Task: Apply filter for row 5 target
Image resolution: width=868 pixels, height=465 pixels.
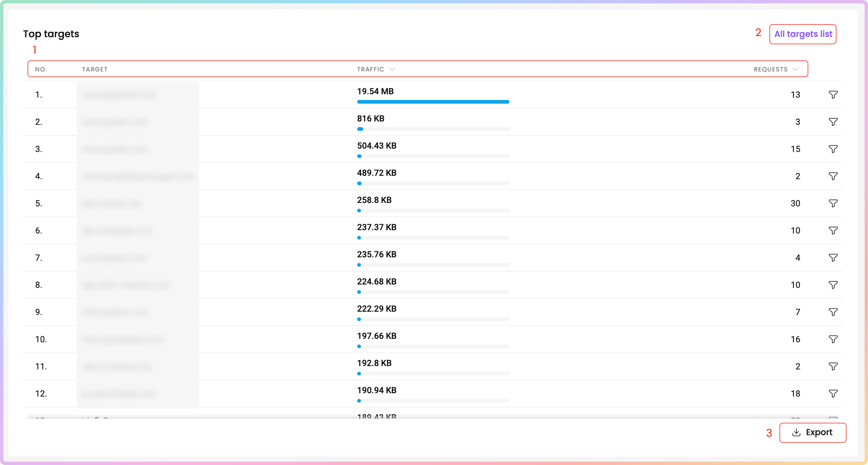Action: [x=833, y=203]
